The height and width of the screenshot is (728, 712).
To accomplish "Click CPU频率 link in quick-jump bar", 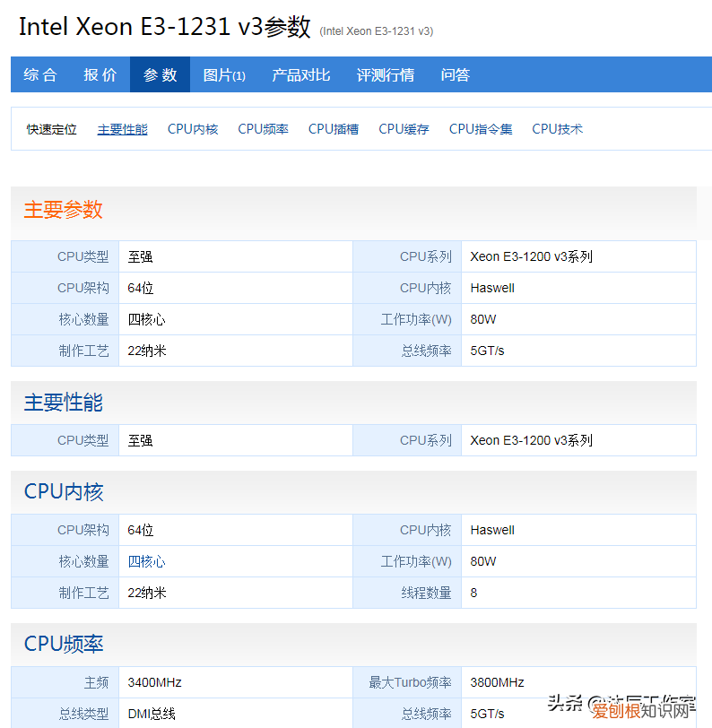I will coord(263,129).
